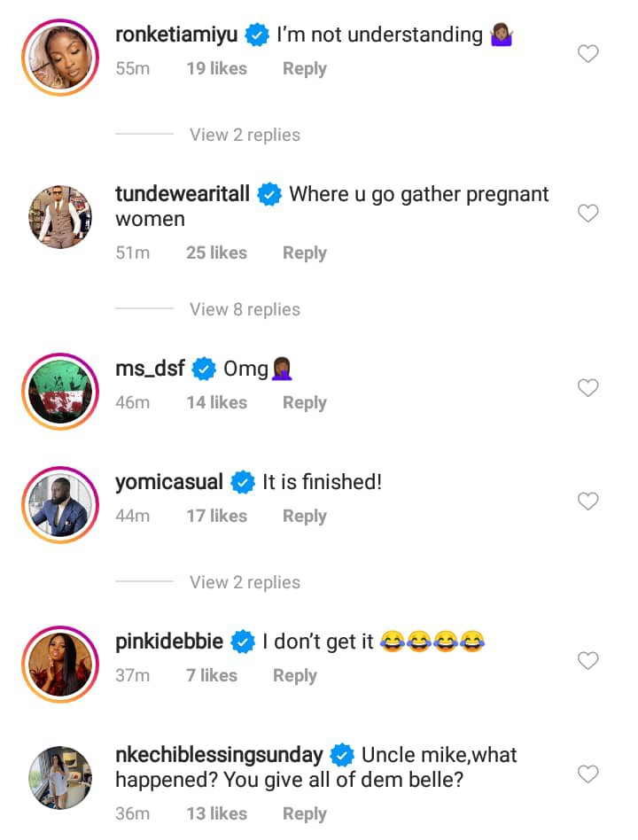Like the ms_dsf "Omg" comment
The image size is (638, 840).
point(587,387)
